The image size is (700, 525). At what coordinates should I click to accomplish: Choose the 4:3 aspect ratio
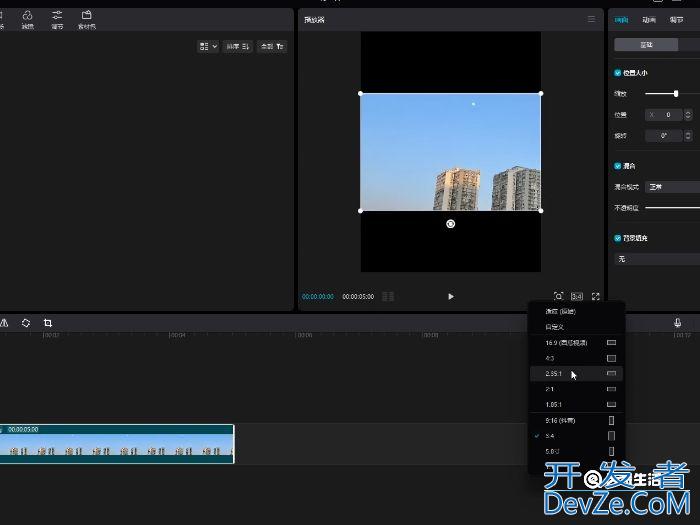[x=576, y=358]
